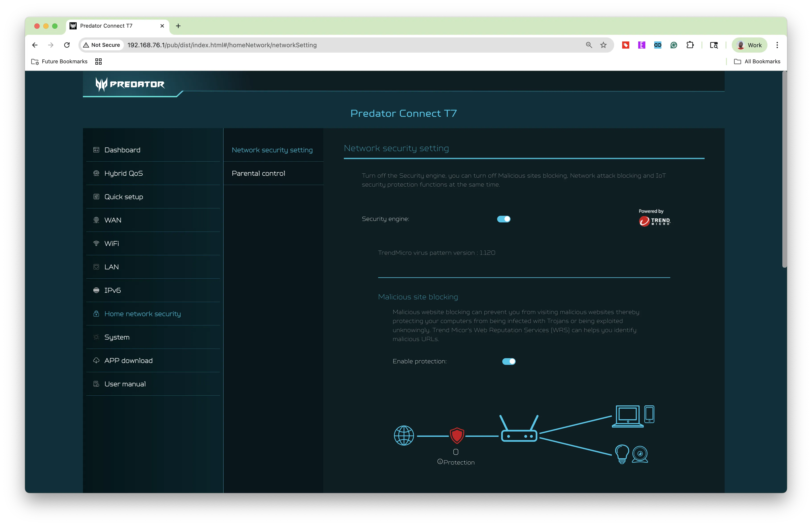812x526 pixels.
Task: Click the Protection info icon
Action: (x=440, y=462)
